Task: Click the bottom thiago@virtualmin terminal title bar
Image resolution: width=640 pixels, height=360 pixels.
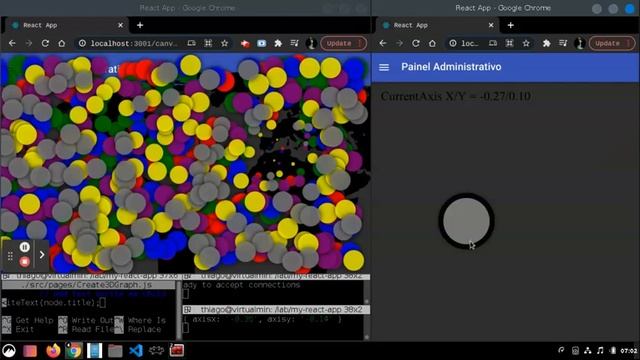Action: tap(276, 310)
